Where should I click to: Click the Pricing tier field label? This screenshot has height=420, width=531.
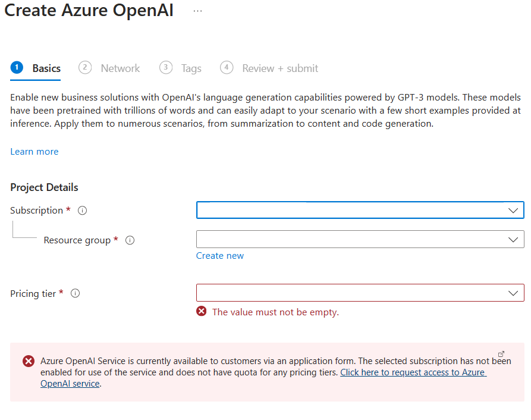(x=33, y=293)
